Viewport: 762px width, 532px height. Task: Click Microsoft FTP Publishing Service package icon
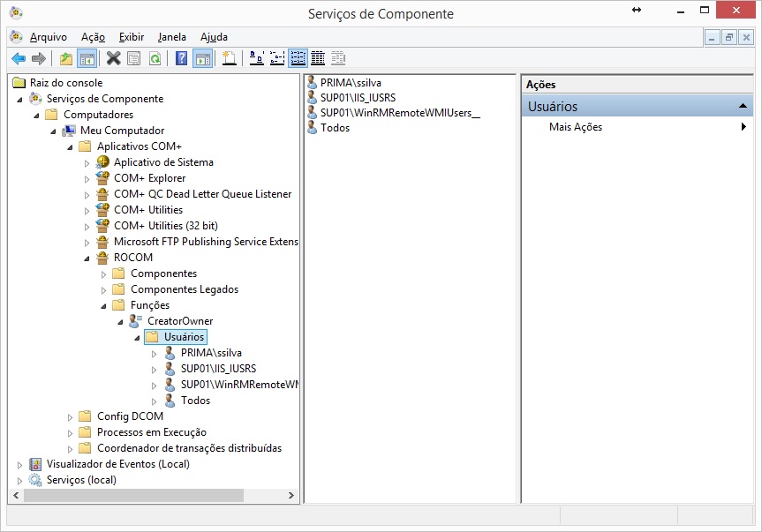click(102, 242)
